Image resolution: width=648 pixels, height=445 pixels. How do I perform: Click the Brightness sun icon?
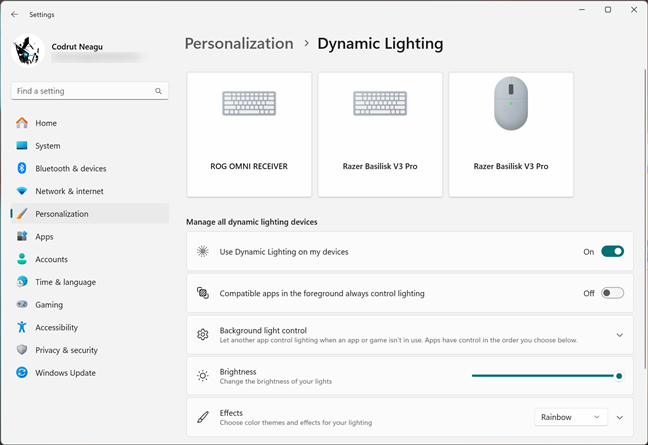pos(202,376)
